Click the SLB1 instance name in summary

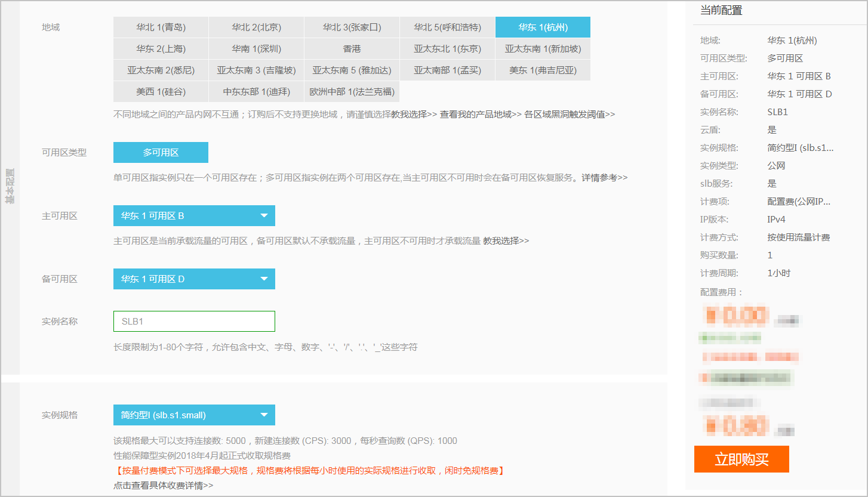(x=778, y=112)
